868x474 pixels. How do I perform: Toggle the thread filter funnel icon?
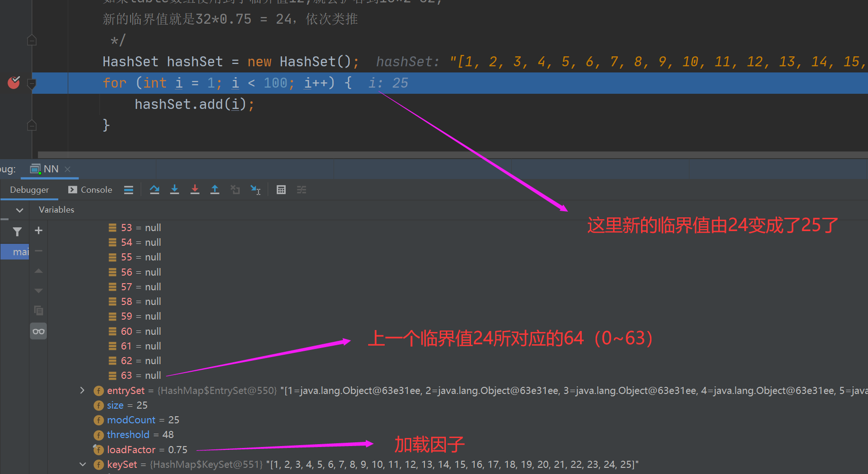tap(17, 232)
